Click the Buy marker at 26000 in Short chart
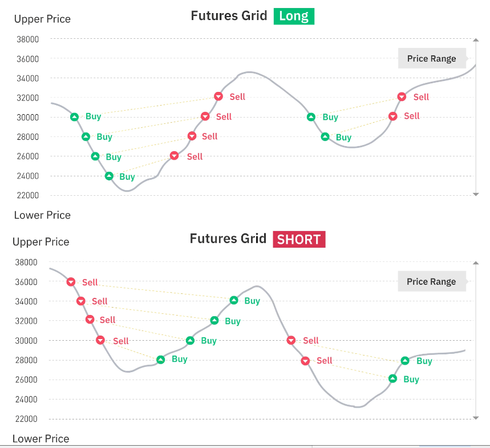Image resolution: width=490 pixels, height=448 pixels. [392, 378]
